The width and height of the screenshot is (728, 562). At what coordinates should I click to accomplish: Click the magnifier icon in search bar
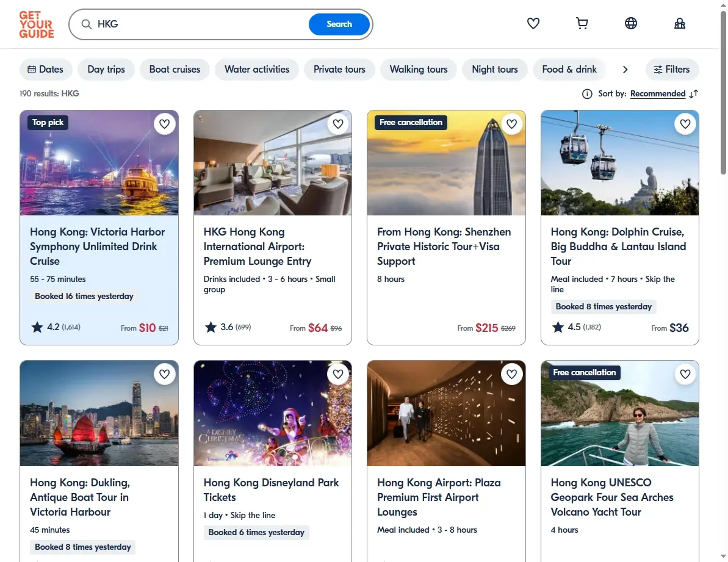(87, 24)
